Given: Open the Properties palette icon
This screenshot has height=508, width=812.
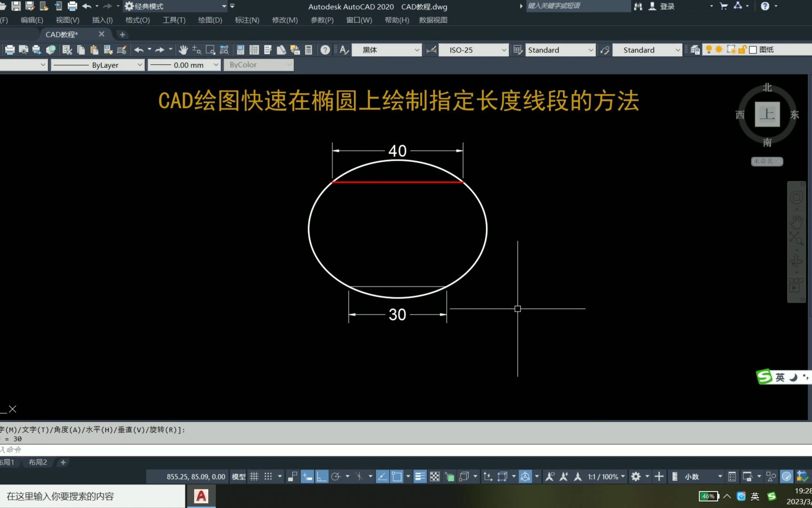Looking at the screenshot, I should (x=241, y=50).
